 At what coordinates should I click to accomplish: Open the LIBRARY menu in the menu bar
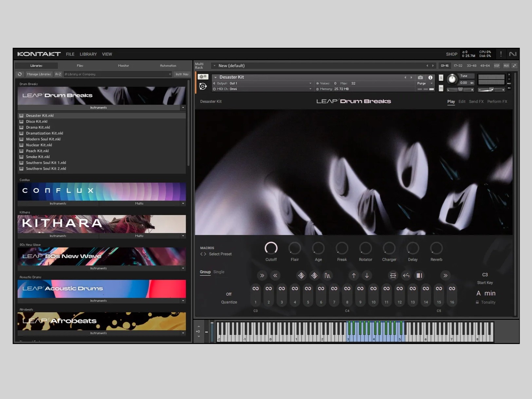[88, 54]
